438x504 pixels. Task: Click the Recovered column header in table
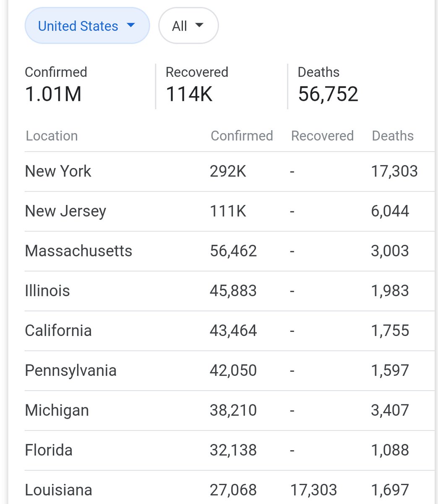pyautogui.click(x=322, y=136)
